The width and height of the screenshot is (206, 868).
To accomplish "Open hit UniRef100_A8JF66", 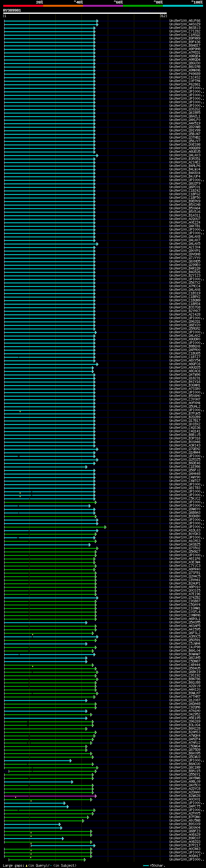I will pyautogui.click(x=185, y=21).
